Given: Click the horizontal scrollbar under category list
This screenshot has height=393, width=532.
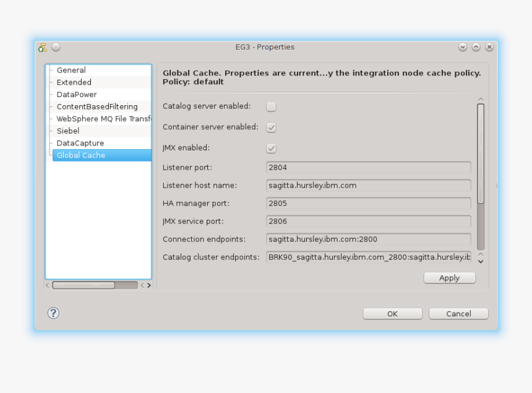Looking at the screenshot, I should click(84, 285).
